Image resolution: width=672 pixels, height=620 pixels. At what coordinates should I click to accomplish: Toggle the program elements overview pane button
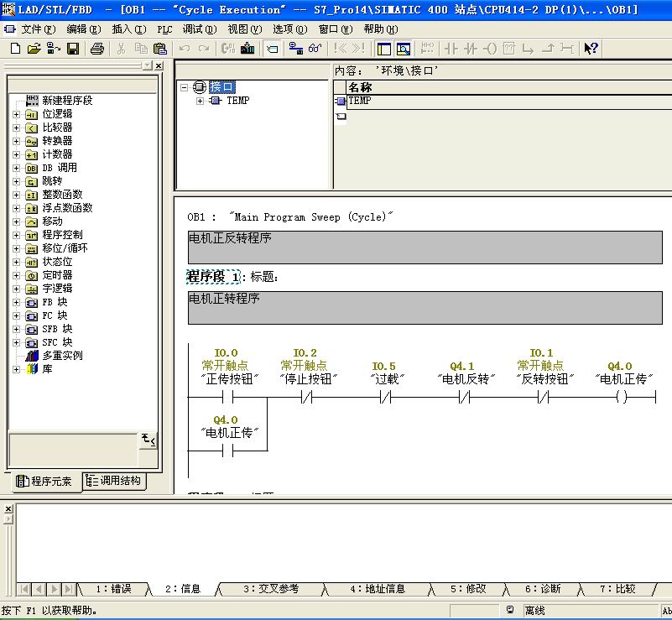(x=383, y=49)
